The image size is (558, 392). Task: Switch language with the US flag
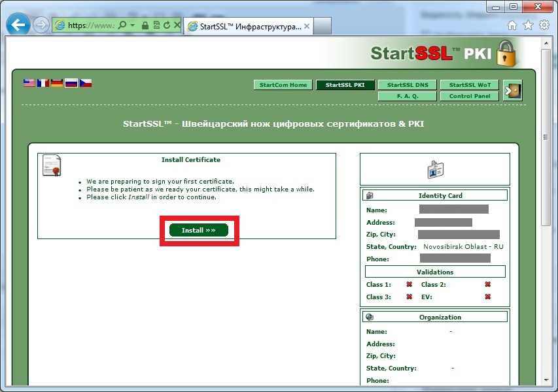point(29,83)
